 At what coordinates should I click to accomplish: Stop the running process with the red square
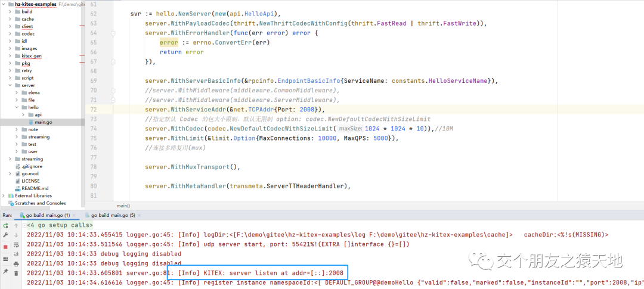[x=6, y=247]
